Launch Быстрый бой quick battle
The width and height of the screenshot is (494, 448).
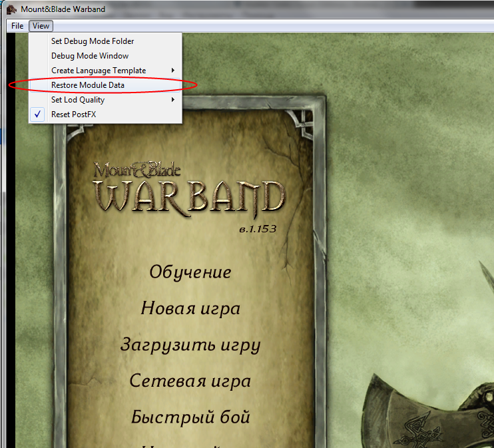(190, 417)
